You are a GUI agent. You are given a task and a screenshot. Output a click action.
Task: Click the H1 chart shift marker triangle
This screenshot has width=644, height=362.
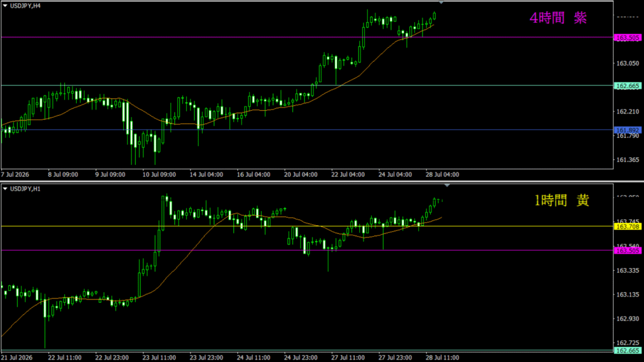(x=447, y=186)
